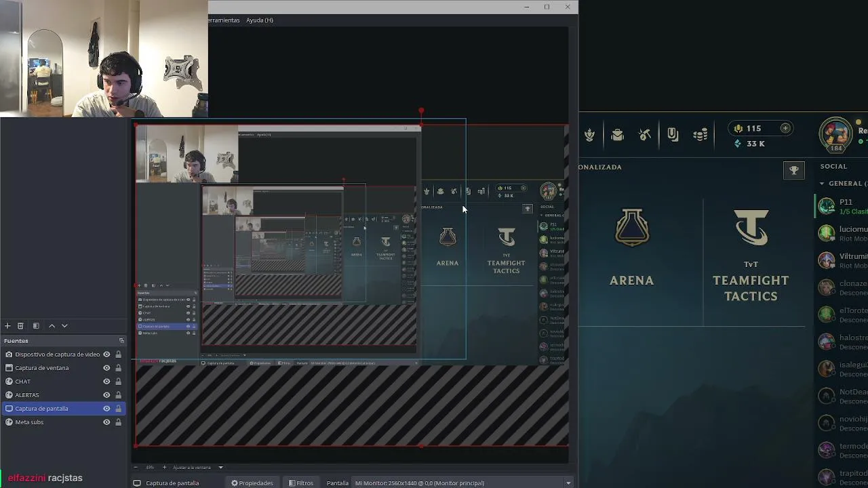The height and width of the screenshot is (488, 868).
Task: Select the ARENA game mode
Action: 631,247
